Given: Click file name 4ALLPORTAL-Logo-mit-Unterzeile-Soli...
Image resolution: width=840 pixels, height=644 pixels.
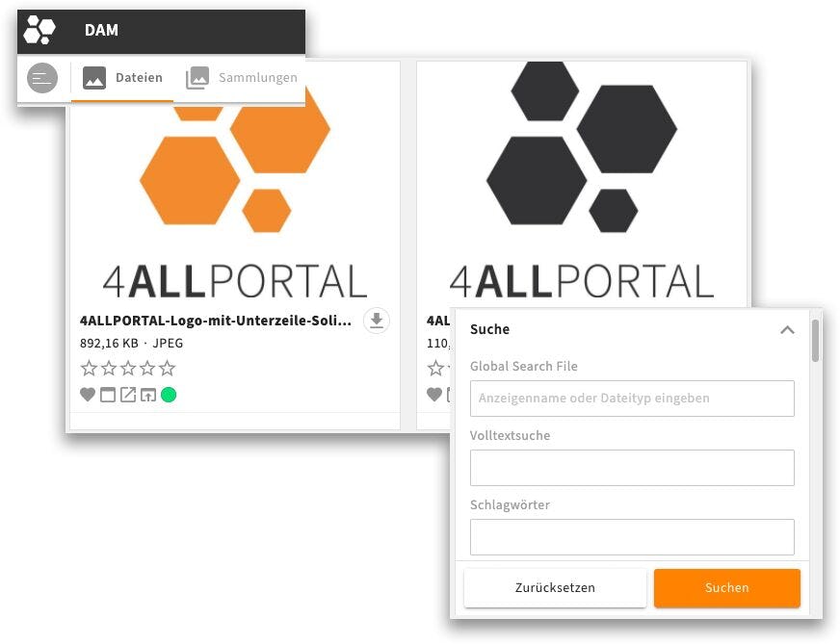Looking at the screenshot, I should point(216,321).
